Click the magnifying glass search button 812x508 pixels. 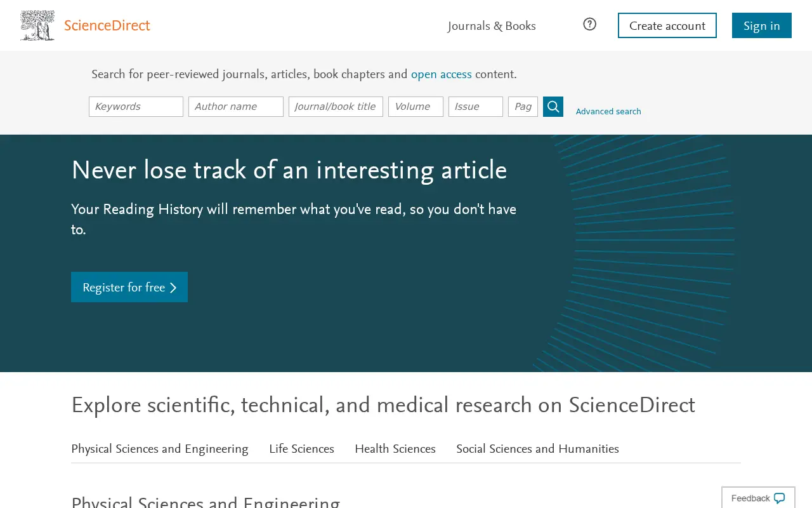point(553,107)
